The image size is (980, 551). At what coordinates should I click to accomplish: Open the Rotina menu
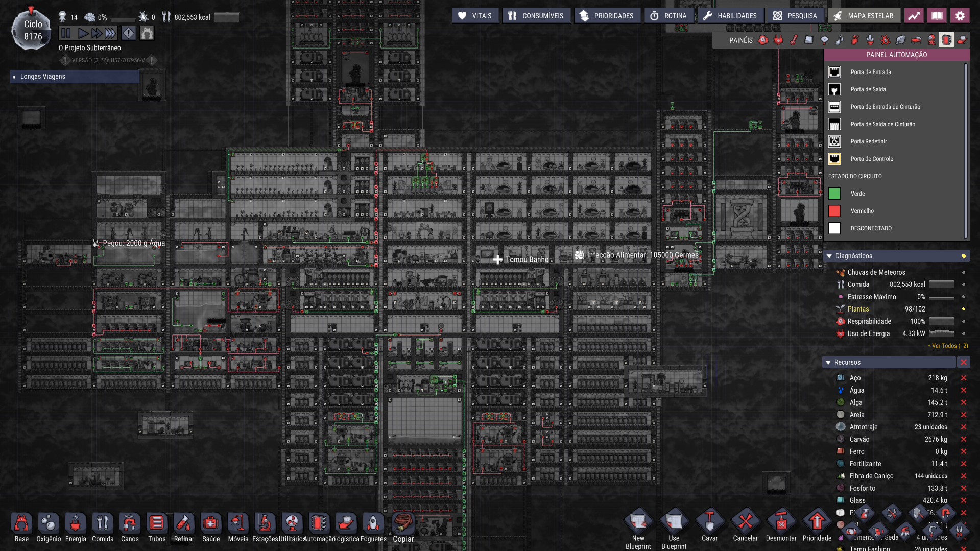669,16
